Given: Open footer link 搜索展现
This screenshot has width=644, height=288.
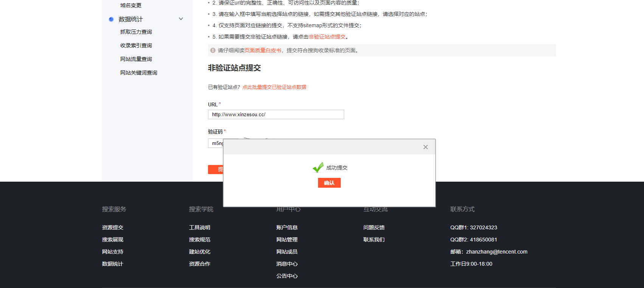Looking at the screenshot, I should [x=113, y=240].
